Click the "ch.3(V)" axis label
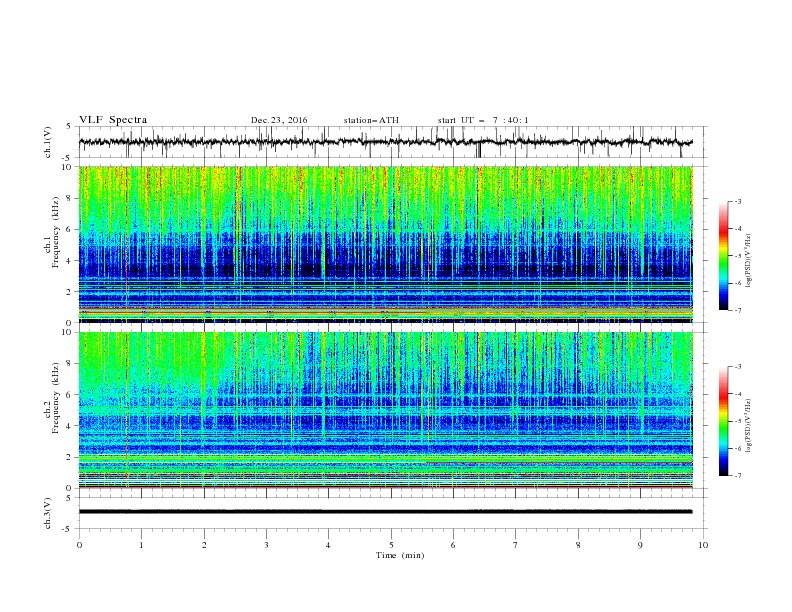The height and width of the screenshot is (612, 792). [x=48, y=513]
